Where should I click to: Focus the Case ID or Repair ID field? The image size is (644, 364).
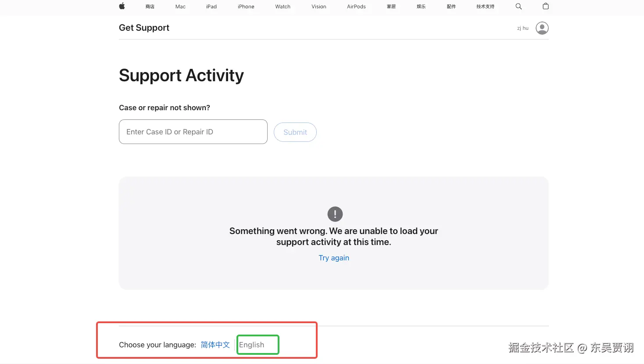pos(193,132)
